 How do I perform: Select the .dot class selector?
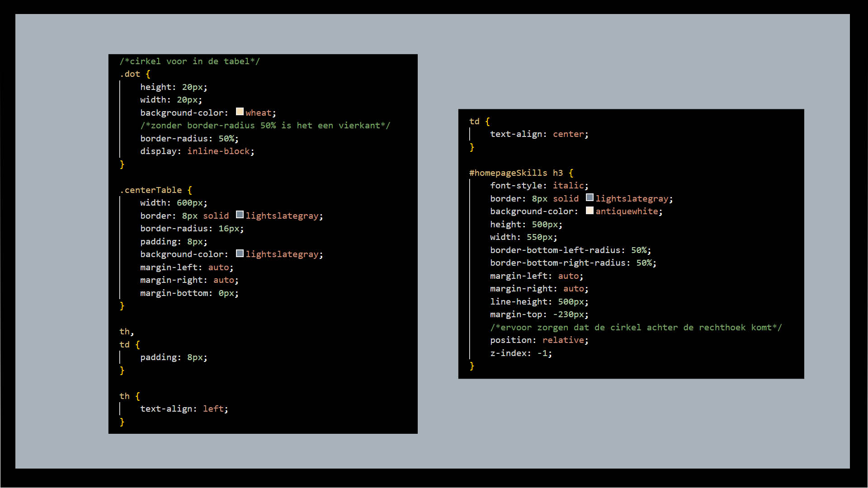[x=129, y=74]
